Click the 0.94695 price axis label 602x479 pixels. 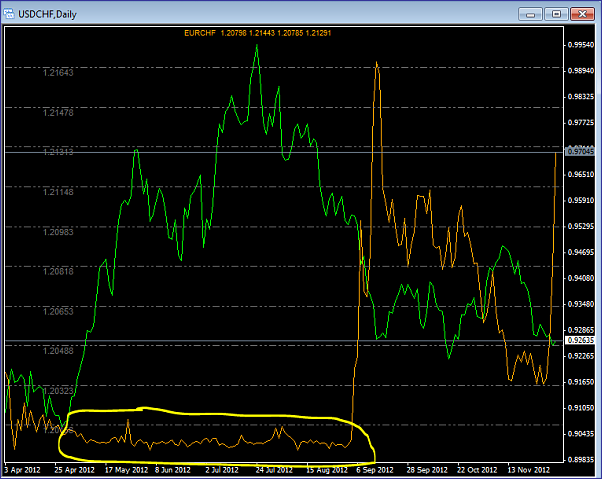(x=580, y=252)
